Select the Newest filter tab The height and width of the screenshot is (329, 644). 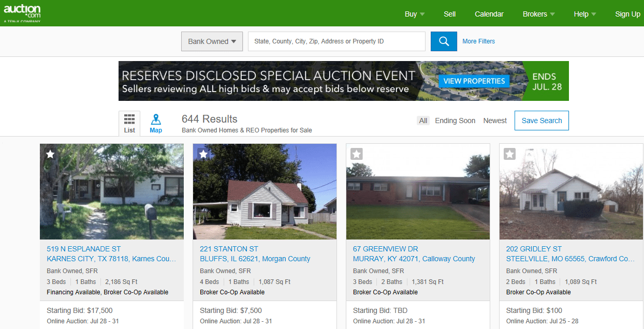click(x=495, y=121)
